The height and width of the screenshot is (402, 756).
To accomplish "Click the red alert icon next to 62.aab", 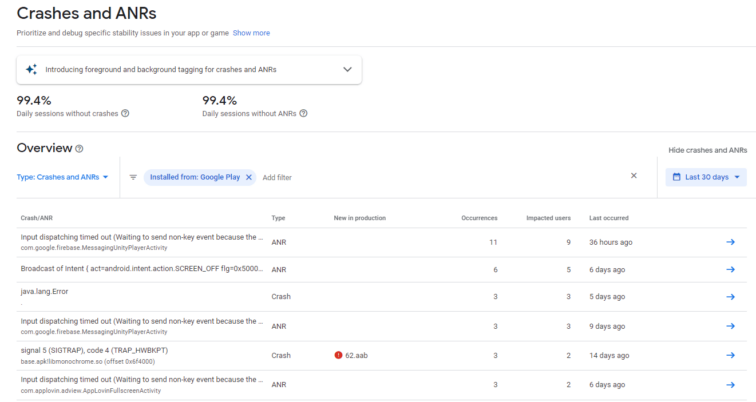I will pos(338,355).
